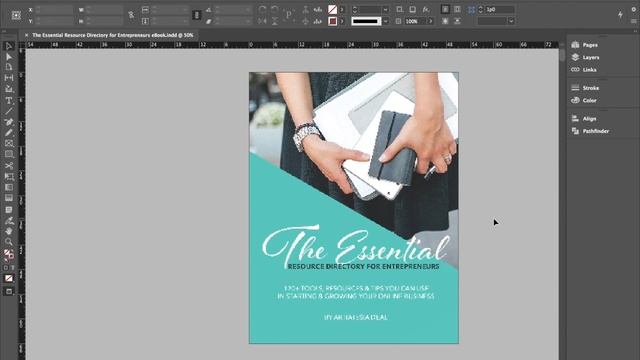
Task: Click the 1p0 value field
Action: pos(500,9)
